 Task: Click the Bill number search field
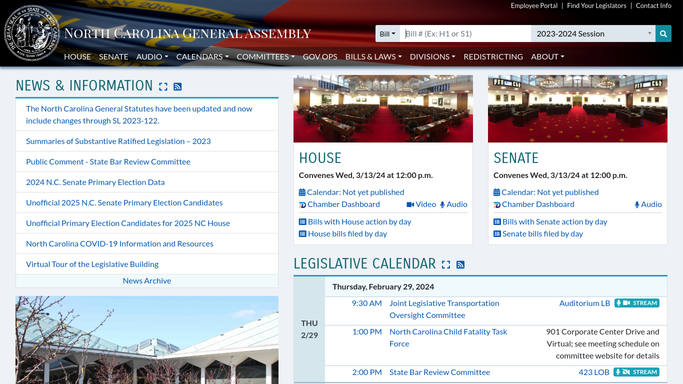(465, 34)
